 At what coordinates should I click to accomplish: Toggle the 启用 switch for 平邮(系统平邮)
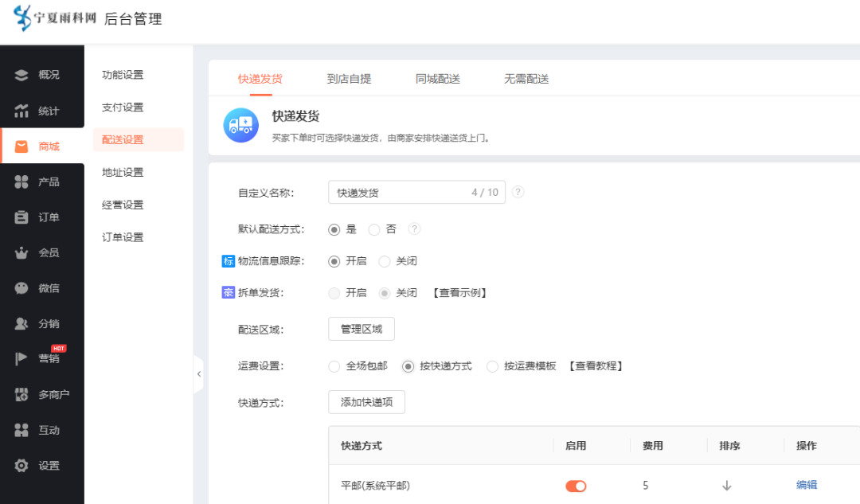576,486
